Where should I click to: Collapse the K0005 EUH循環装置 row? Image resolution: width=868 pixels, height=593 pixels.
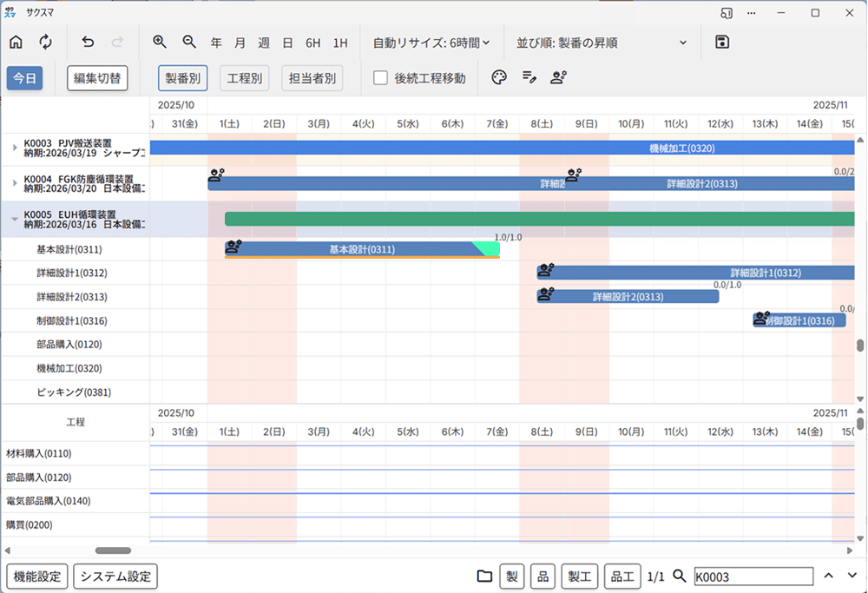(x=14, y=217)
